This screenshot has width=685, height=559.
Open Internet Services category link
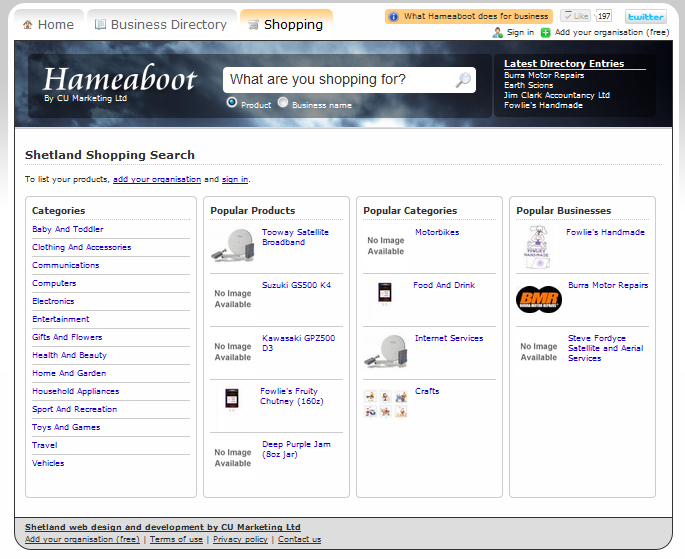[449, 338]
